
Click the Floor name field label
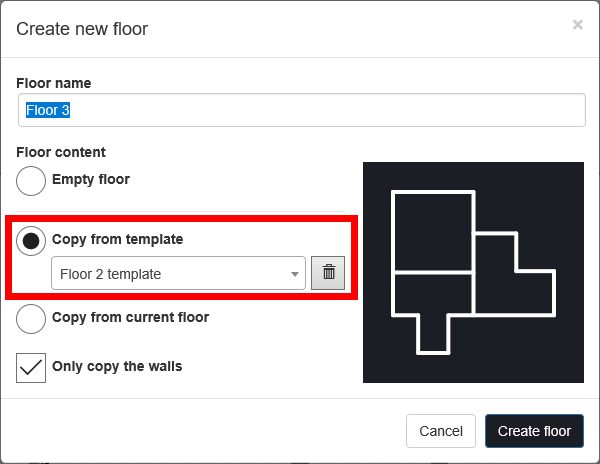click(54, 83)
